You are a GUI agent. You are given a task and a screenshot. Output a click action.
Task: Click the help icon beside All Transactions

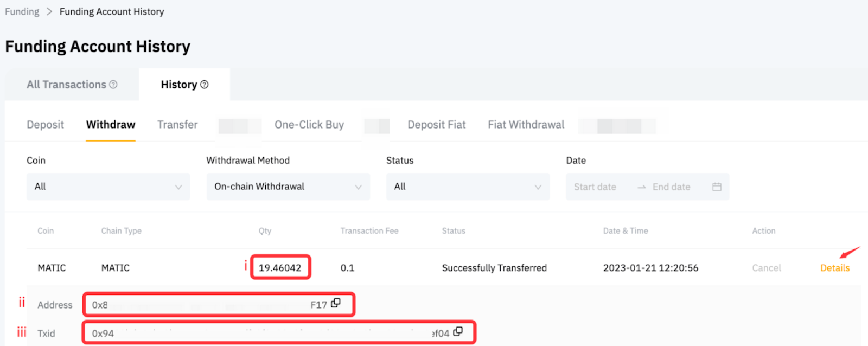113,85
